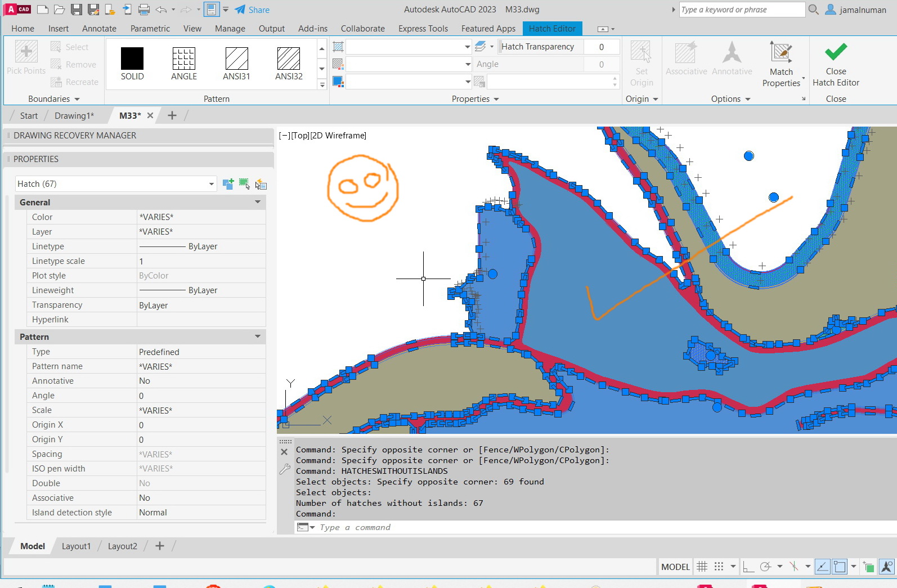This screenshot has width=897, height=588.
Task: Switch to the Layout1 tab
Action: [76, 546]
